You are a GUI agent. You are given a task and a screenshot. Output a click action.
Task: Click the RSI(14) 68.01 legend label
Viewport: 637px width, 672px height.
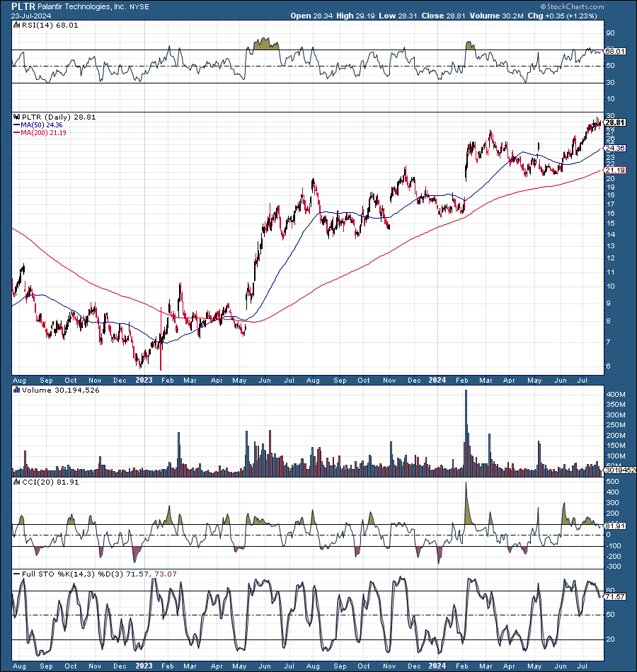pos(46,25)
